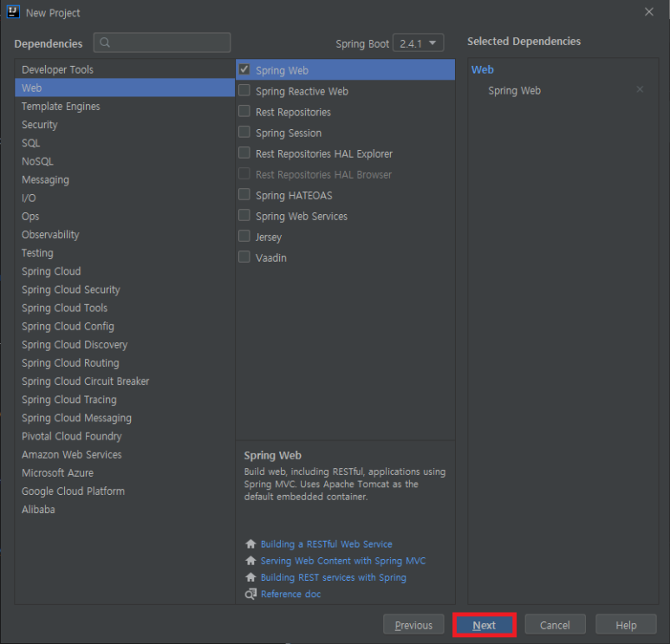Image resolution: width=670 pixels, height=644 pixels.
Task: Select Microsoft Azure category
Action: click(x=125, y=473)
